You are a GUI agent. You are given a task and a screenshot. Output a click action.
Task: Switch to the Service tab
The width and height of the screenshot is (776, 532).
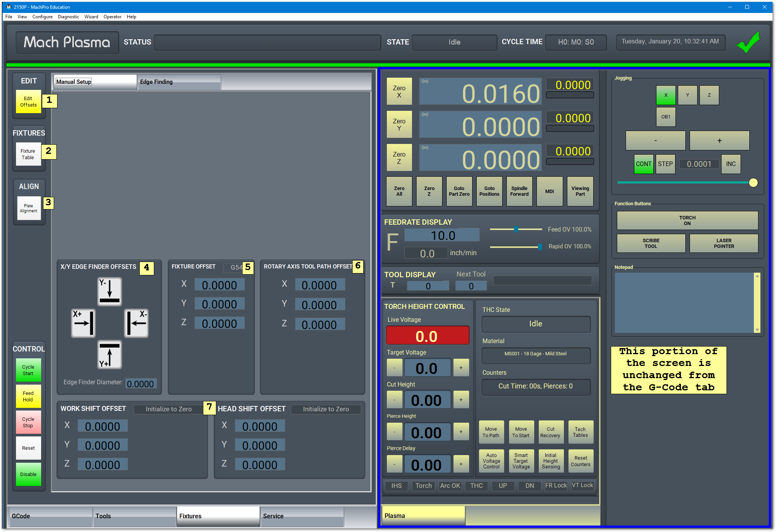click(x=302, y=516)
